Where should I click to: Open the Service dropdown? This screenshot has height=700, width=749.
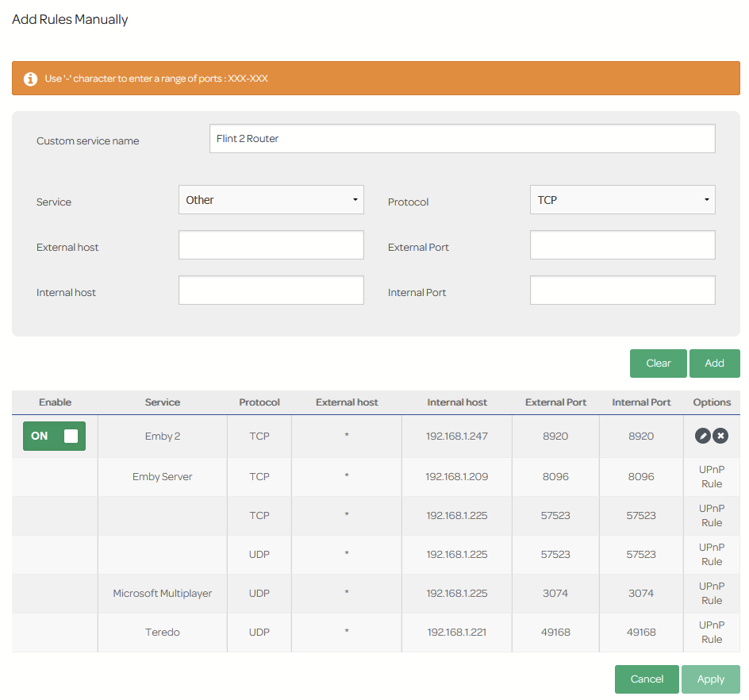click(271, 200)
